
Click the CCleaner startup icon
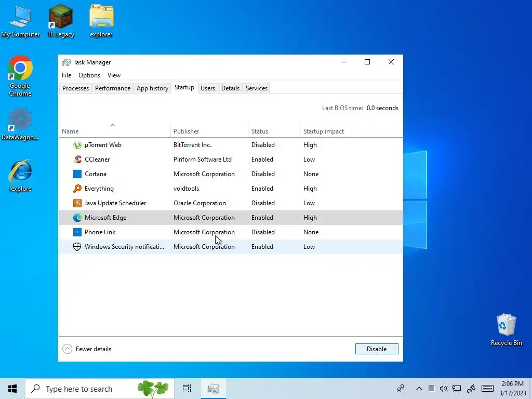[x=77, y=159]
